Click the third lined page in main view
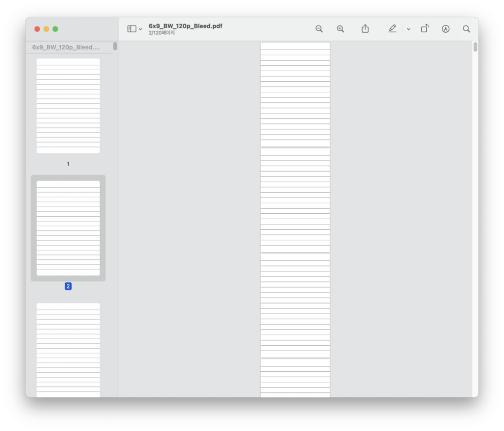This screenshot has width=504, height=431. click(x=295, y=306)
